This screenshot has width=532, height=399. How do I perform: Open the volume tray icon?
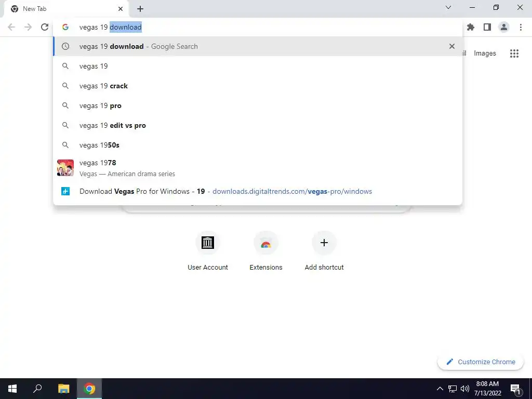[x=465, y=389]
